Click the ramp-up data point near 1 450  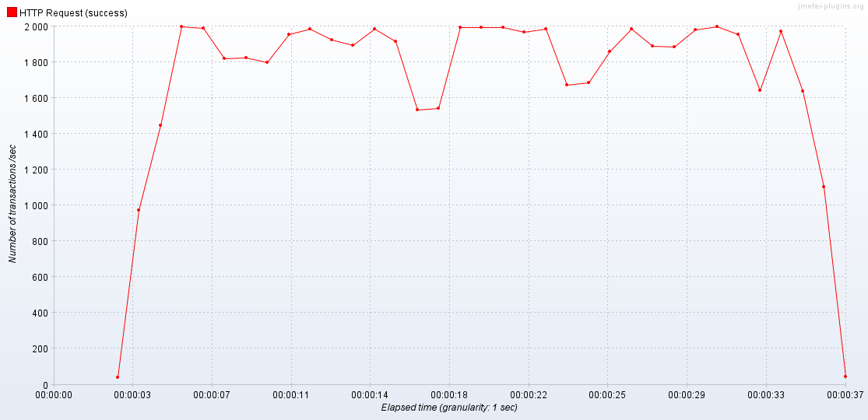[160, 125]
